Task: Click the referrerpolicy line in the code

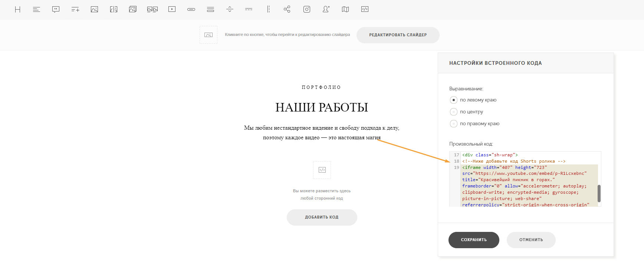Action: pyautogui.click(x=526, y=204)
